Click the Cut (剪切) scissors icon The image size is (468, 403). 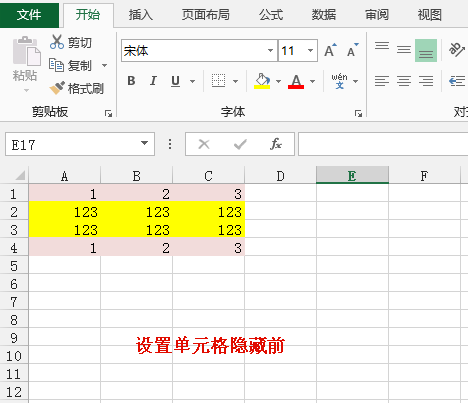pyautogui.click(x=57, y=42)
